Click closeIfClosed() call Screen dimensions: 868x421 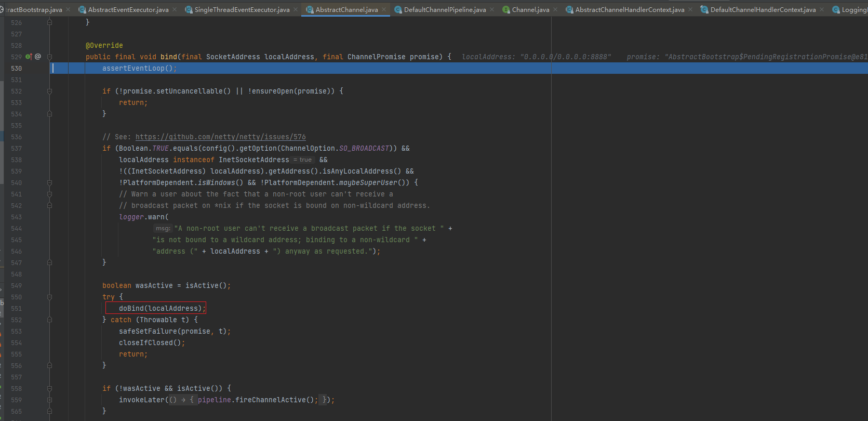click(x=150, y=343)
